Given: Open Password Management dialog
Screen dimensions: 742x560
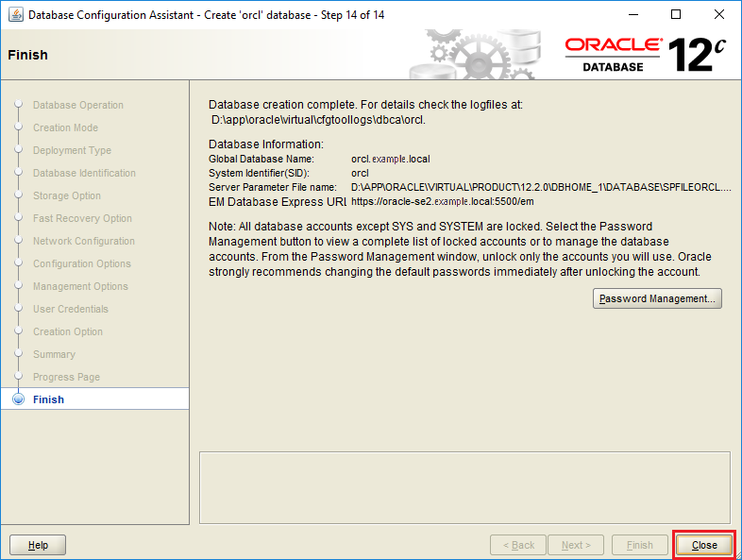Looking at the screenshot, I should point(657,298).
